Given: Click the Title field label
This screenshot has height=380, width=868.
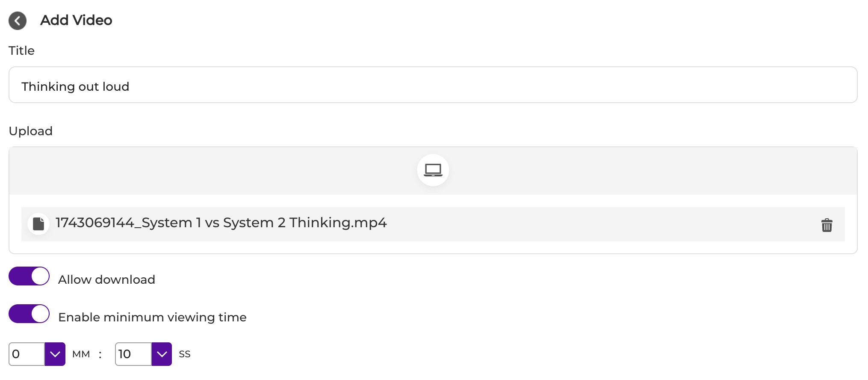Looking at the screenshot, I should (21, 50).
